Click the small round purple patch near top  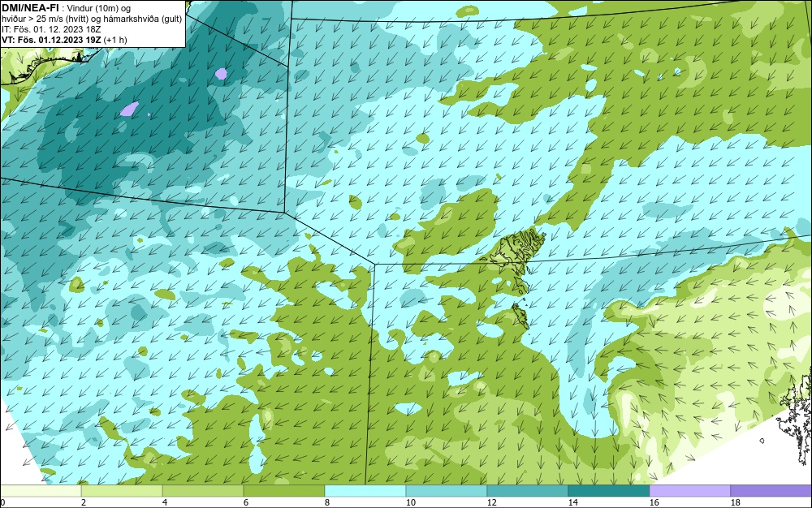coord(221,74)
